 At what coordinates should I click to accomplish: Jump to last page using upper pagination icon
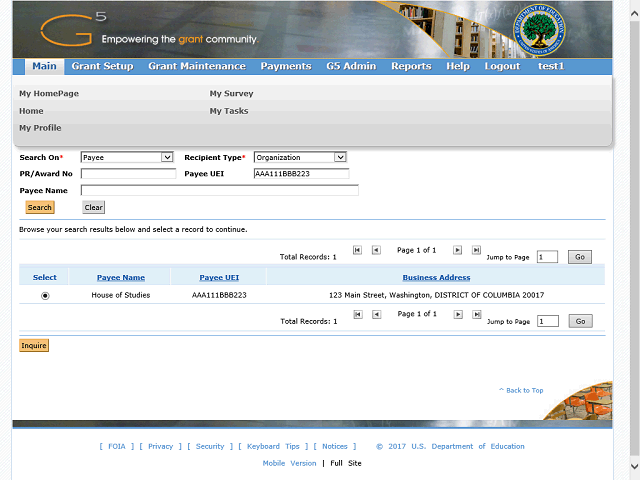pos(476,250)
